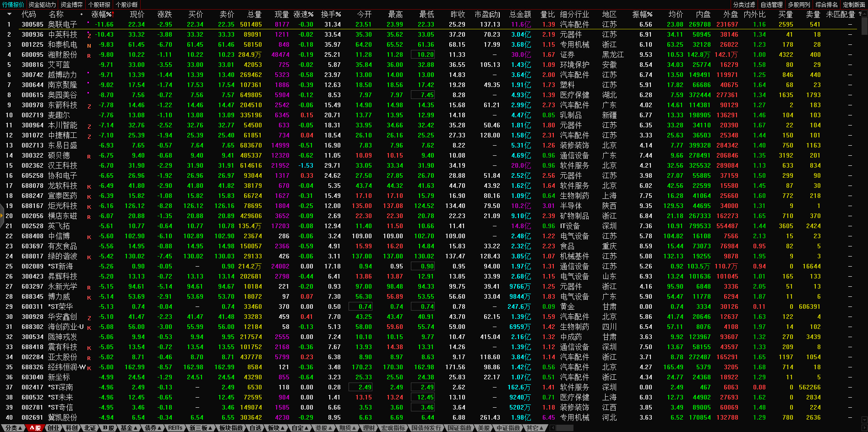Viewport: 868px width, 432px height.
Task: Click the 分类过滤 button
Action: (x=744, y=5)
